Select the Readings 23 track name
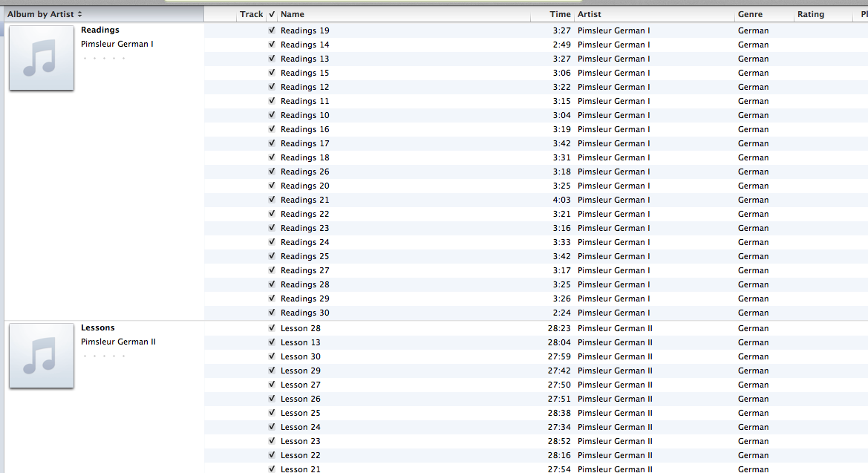 click(x=304, y=228)
